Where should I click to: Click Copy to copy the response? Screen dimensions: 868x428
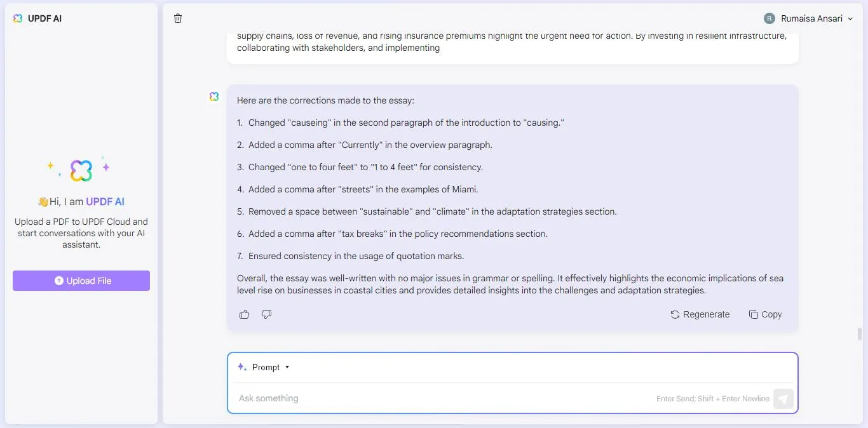pyautogui.click(x=765, y=314)
